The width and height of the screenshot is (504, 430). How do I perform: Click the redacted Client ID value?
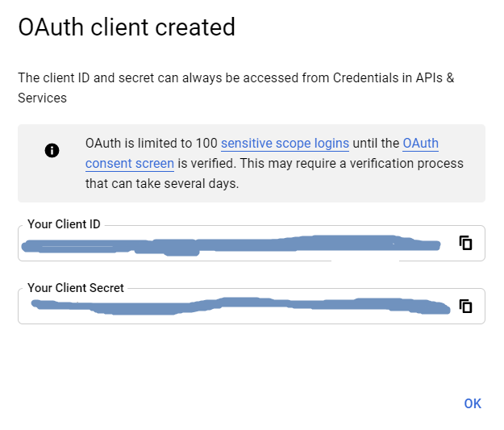point(226,245)
